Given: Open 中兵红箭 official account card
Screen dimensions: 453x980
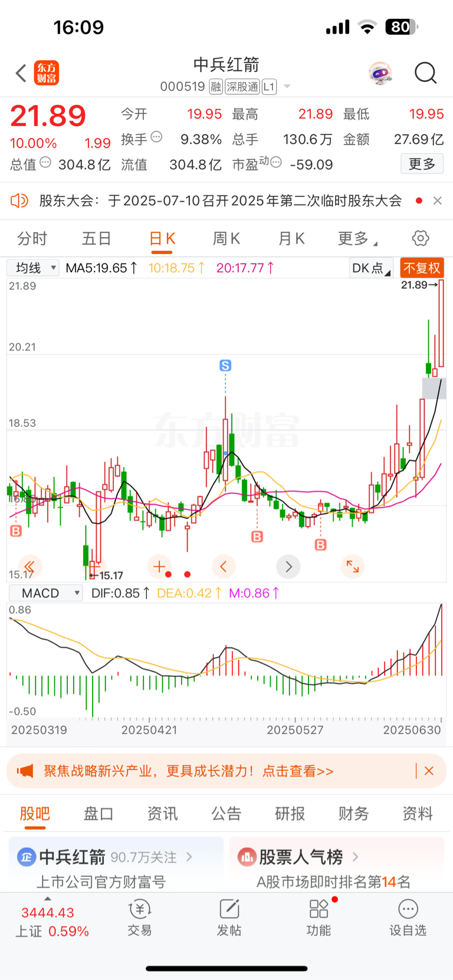Looking at the screenshot, I should pos(116,865).
